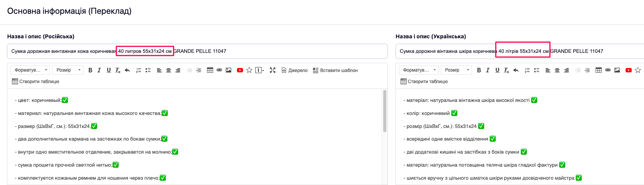The height and width of the screenshot is (185, 644).
Task: Center text in Russian editor
Action: pos(168,70)
